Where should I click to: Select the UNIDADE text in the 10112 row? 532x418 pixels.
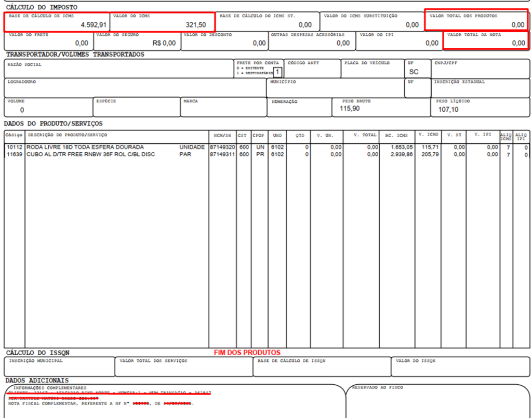(x=192, y=147)
